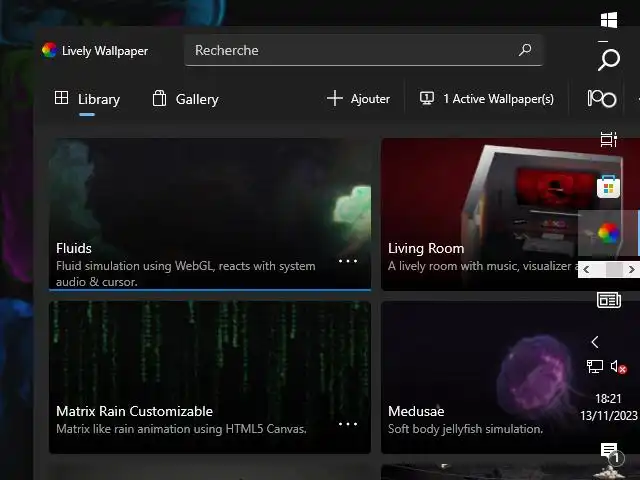Click the Lively Wallpaper rainbow logo

click(49, 50)
